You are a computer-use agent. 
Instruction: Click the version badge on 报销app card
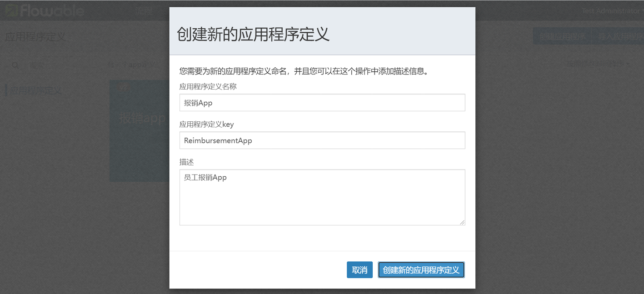[x=123, y=89]
